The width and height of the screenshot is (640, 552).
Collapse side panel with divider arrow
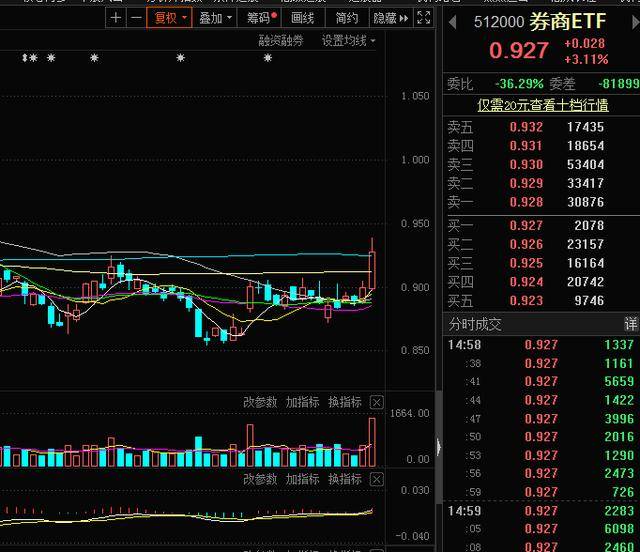click(439, 447)
